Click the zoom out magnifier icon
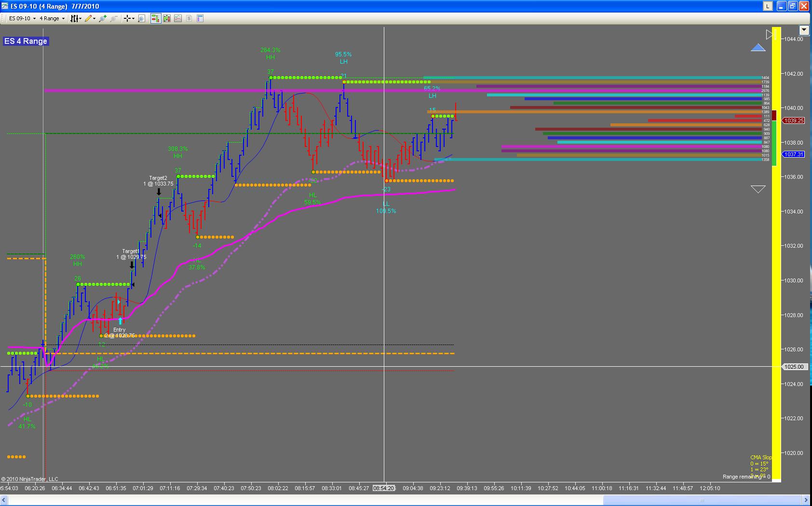The width and height of the screenshot is (812, 506). (114, 18)
